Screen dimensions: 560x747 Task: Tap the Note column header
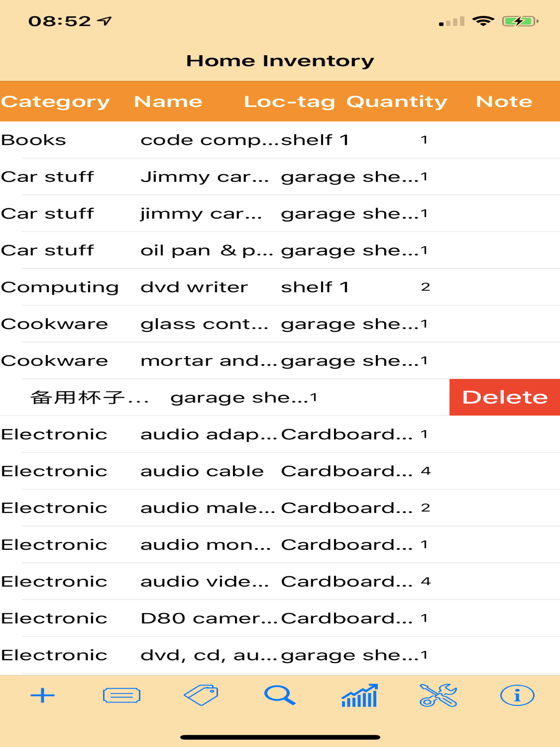click(x=504, y=102)
